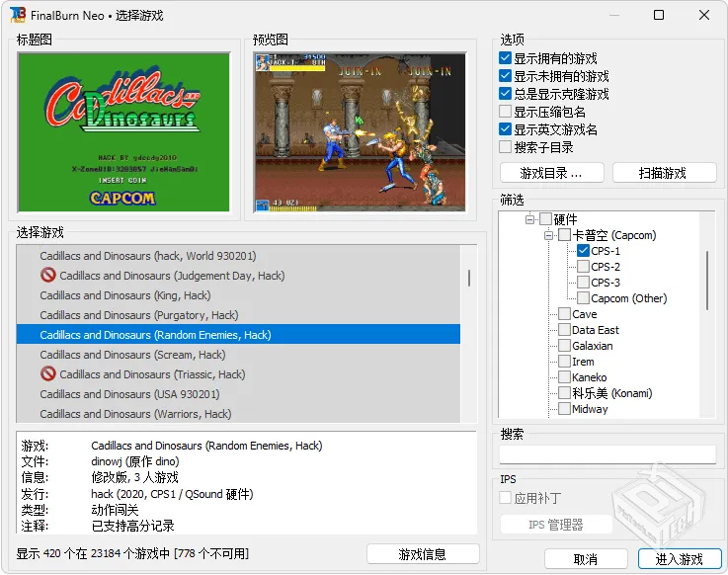Enable 显示压缩包名 checkbox
The image size is (728, 575).
506,113
